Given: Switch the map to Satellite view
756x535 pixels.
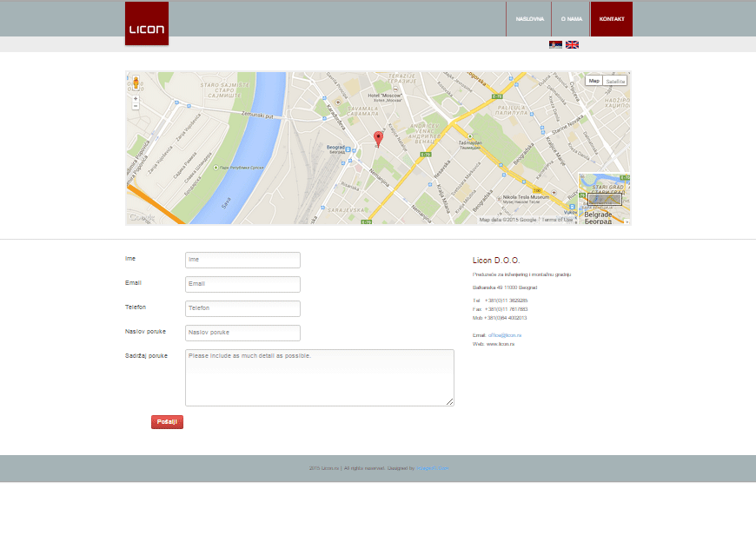Looking at the screenshot, I should coord(615,81).
